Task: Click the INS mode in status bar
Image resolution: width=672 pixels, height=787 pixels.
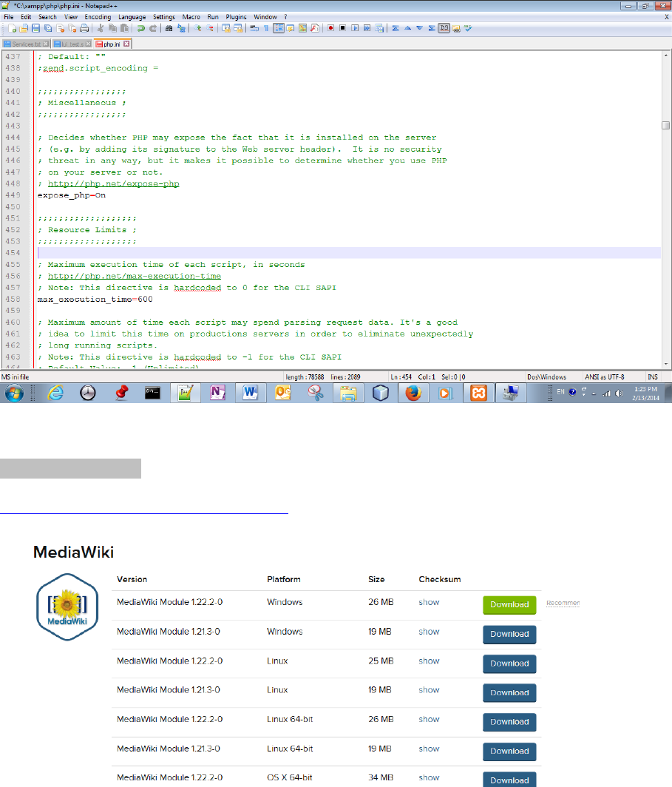Action: tap(653, 377)
